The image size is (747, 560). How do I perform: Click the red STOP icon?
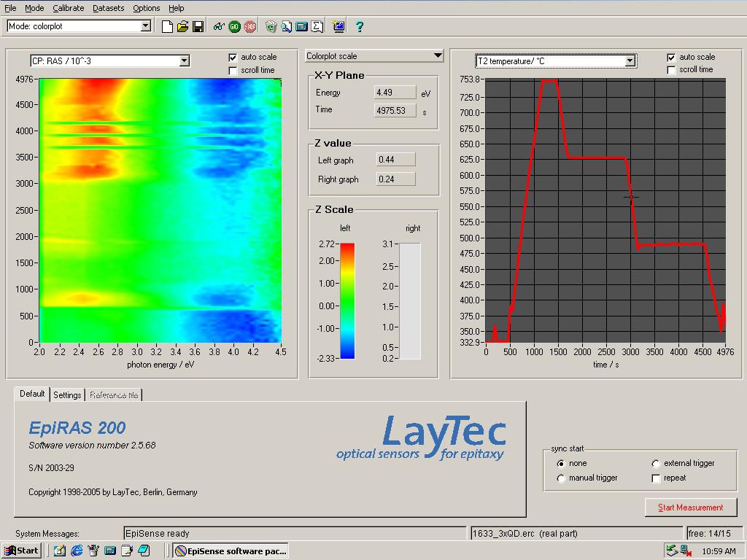250,27
